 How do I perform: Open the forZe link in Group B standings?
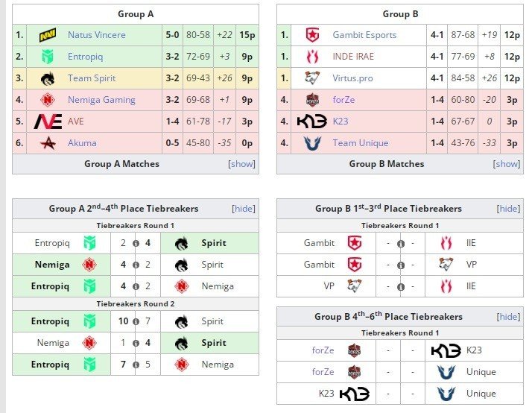pyautogui.click(x=343, y=100)
